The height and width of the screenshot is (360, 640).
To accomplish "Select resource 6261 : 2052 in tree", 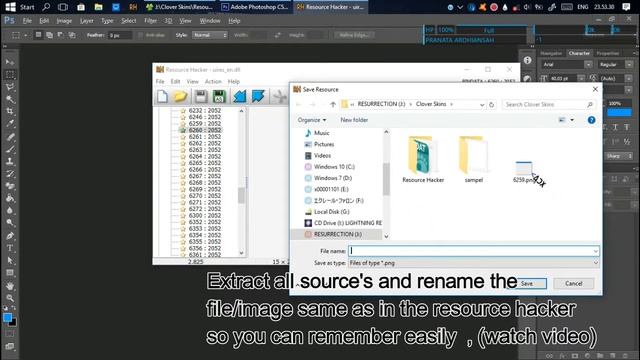I will point(204,137).
